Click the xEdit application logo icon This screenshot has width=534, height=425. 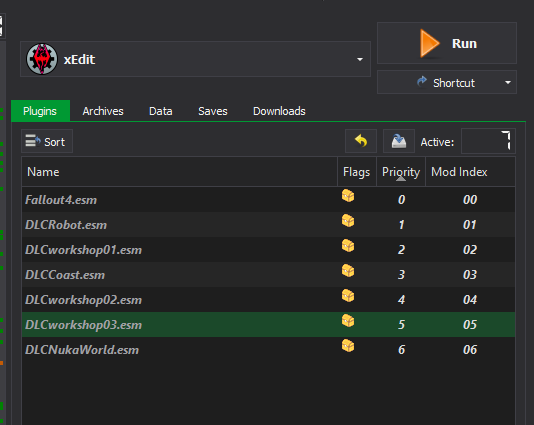(x=42, y=59)
